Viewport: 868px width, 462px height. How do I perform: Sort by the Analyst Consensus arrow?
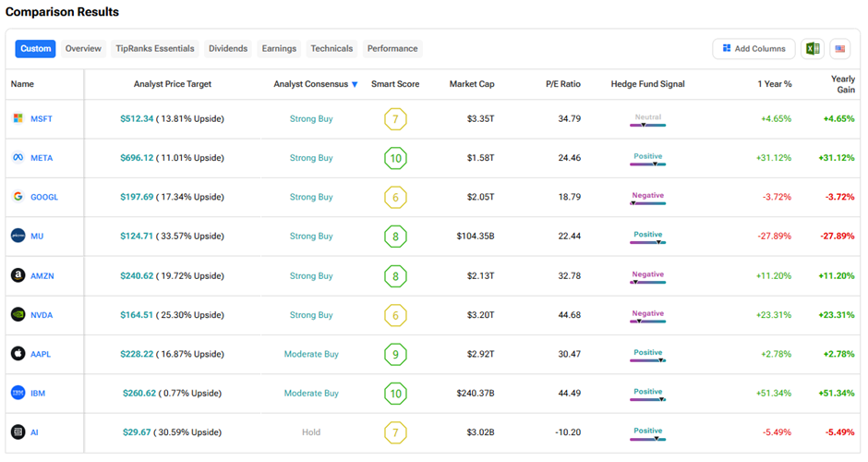tap(355, 85)
